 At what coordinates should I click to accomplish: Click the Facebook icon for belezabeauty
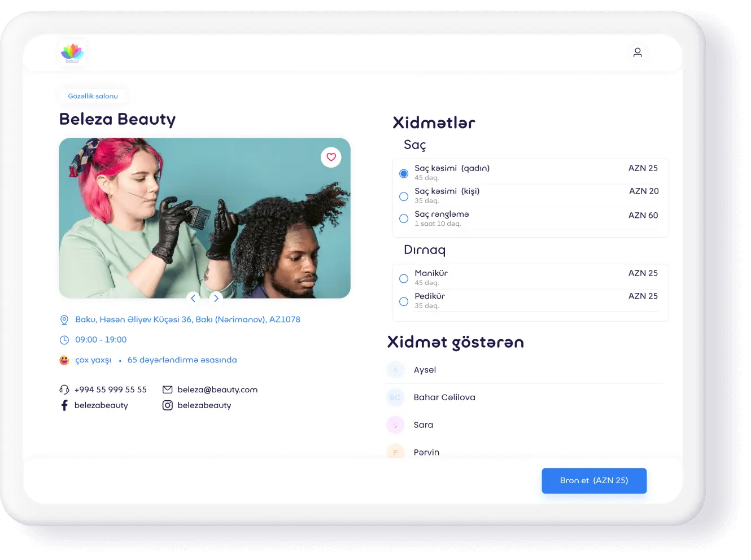pos(64,405)
